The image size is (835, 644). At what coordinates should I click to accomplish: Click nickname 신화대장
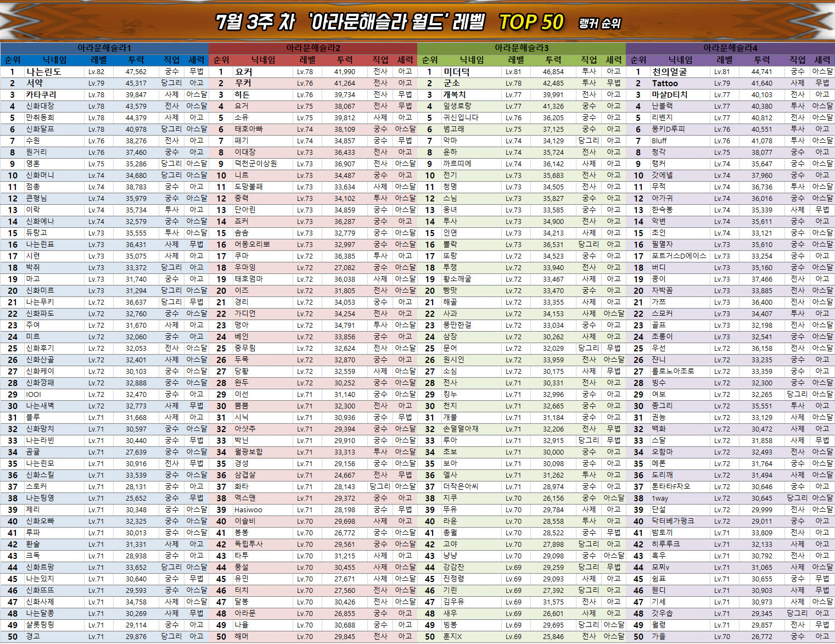tap(40, 106)
